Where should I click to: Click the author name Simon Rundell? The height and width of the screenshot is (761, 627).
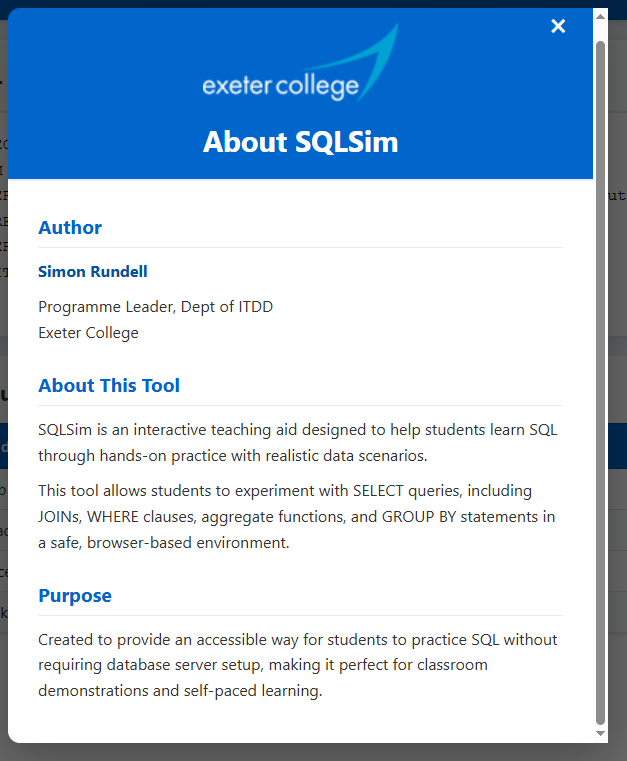pos(93,272)
